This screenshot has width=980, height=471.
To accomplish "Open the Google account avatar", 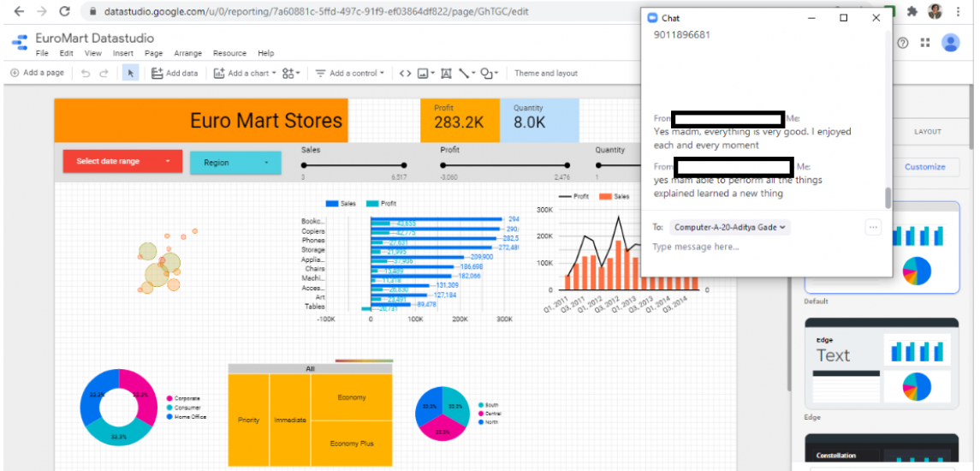I will [951, 43].
